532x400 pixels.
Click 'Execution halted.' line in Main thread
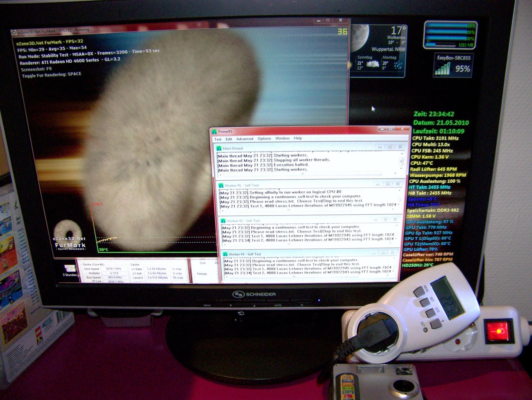pos(263,165)
